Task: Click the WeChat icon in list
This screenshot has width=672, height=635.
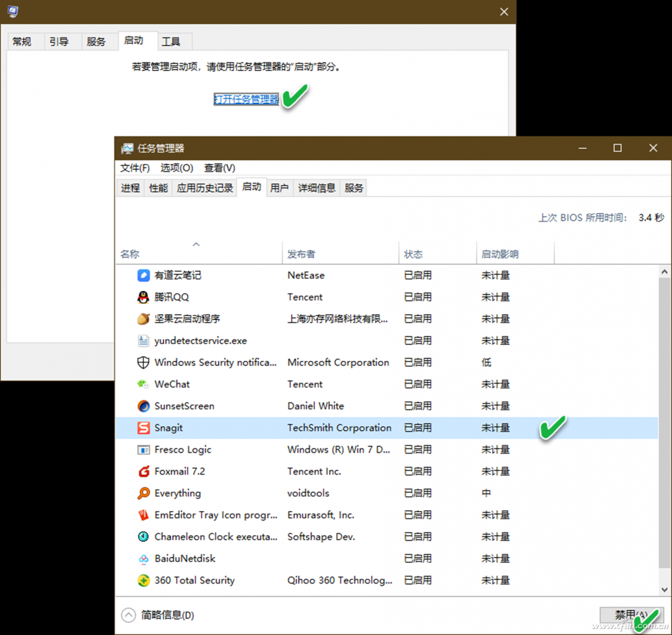Action: [143, 384]
